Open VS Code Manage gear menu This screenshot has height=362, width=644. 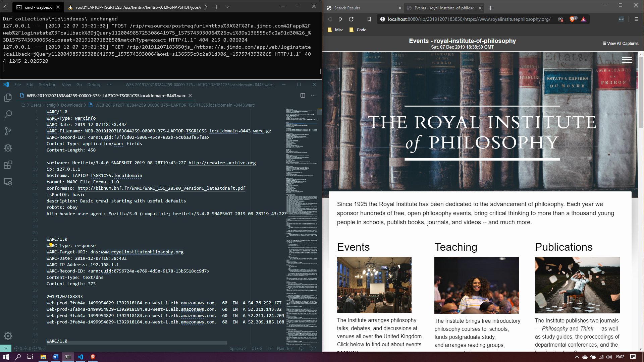(8, 336)
